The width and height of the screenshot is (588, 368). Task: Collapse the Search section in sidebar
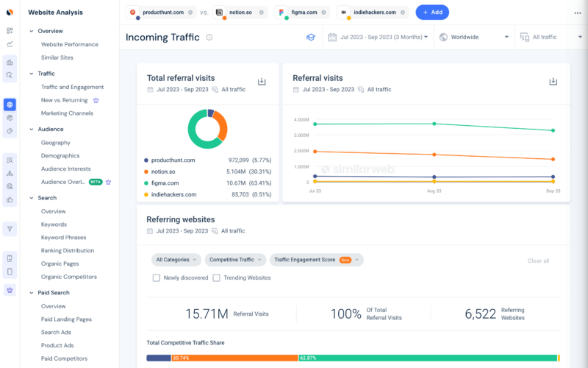coord(32,198)
